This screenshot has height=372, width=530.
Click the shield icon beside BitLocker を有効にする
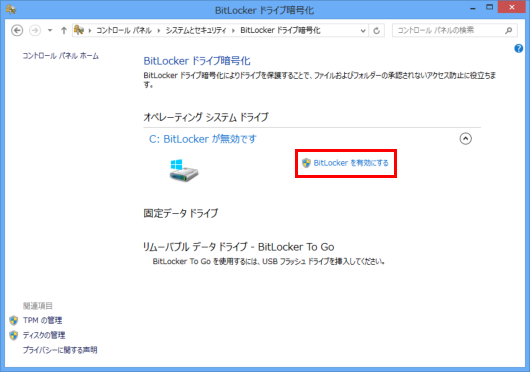coord(306,163)
